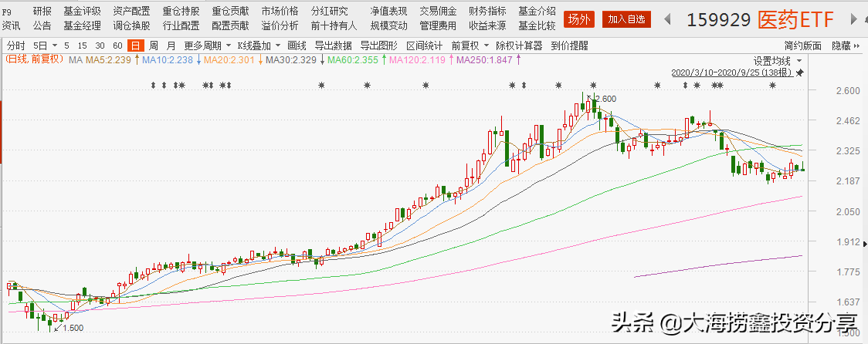Click MA20:2.301 legend value
868x344 pixels.
tap(229, 59)
